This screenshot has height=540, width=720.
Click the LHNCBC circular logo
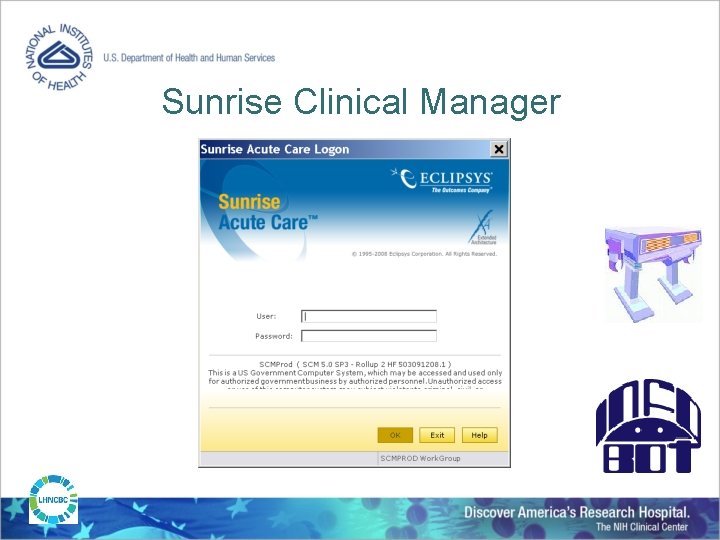pos(53,500)
